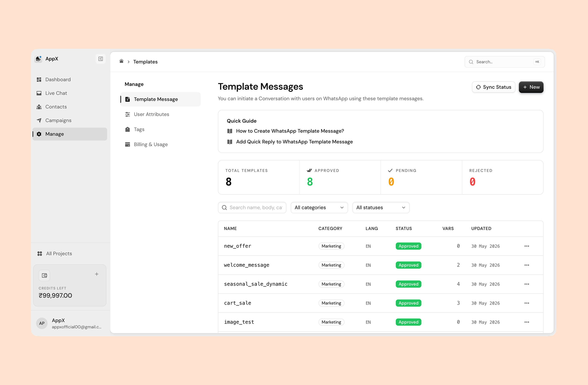Click the Tags bag icon

point(128,129)
